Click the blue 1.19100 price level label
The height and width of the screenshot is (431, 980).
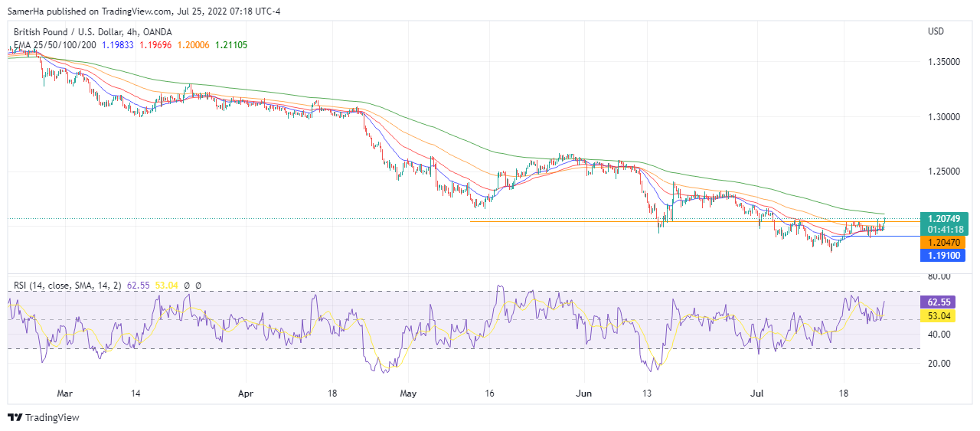pyautogui.click(x=942, y=255)
